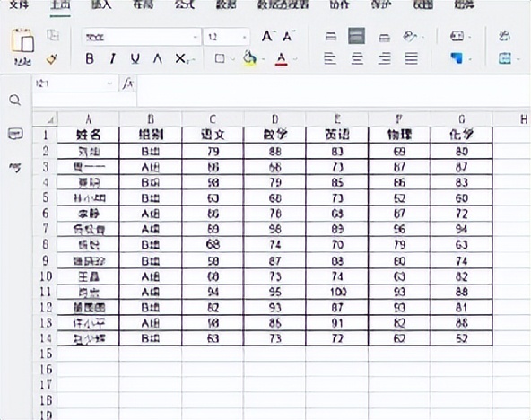Image resolution: width=531 pixels, height=420 pixels.
Task: Align text left
Action: click(330, 59)
